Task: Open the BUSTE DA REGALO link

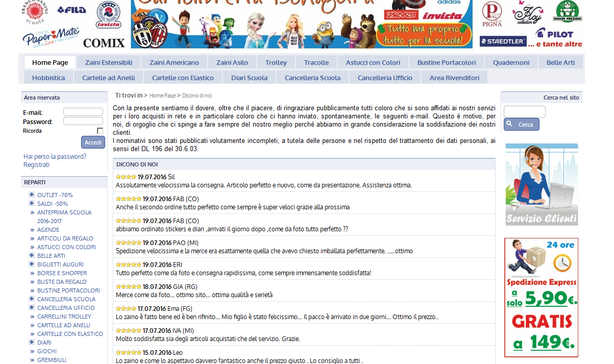Action: (x=62, y=282)
